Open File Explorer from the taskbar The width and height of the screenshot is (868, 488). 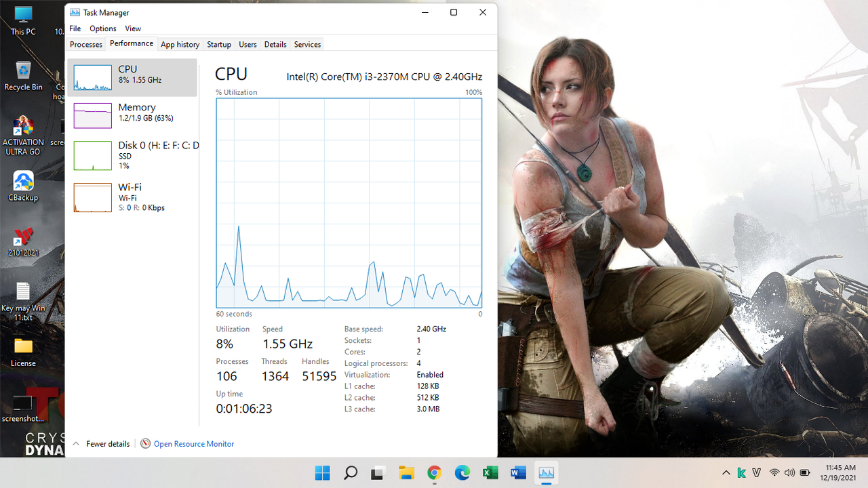(x=406, y=472)
